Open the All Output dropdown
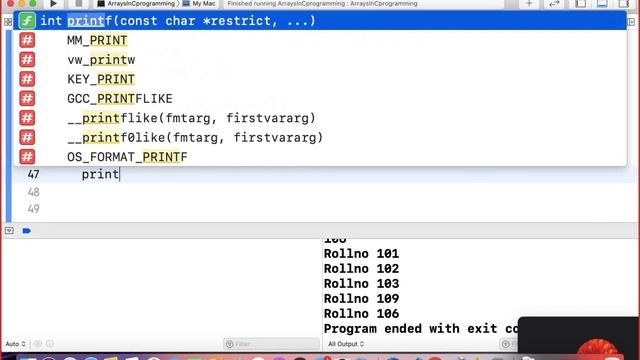This screenshot has width=640, height=360. (346, 344)
